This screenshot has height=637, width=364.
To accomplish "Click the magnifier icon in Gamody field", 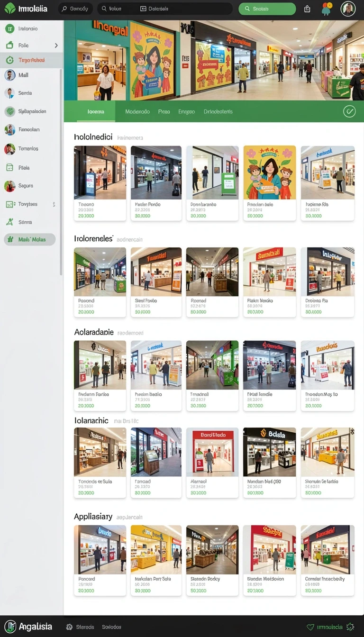I will point(64,9).
